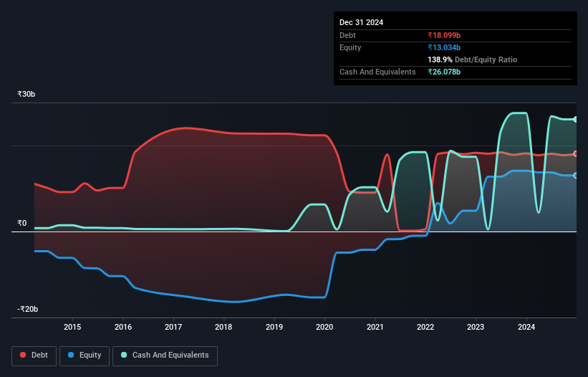Click the ₹0 y-axis label

pyautogui.click(x=21, y=223)
